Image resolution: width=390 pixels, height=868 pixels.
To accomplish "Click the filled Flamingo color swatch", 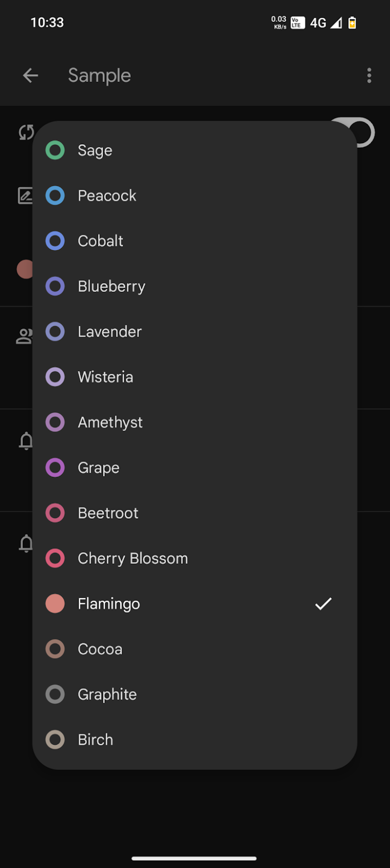I will (55, 603).
